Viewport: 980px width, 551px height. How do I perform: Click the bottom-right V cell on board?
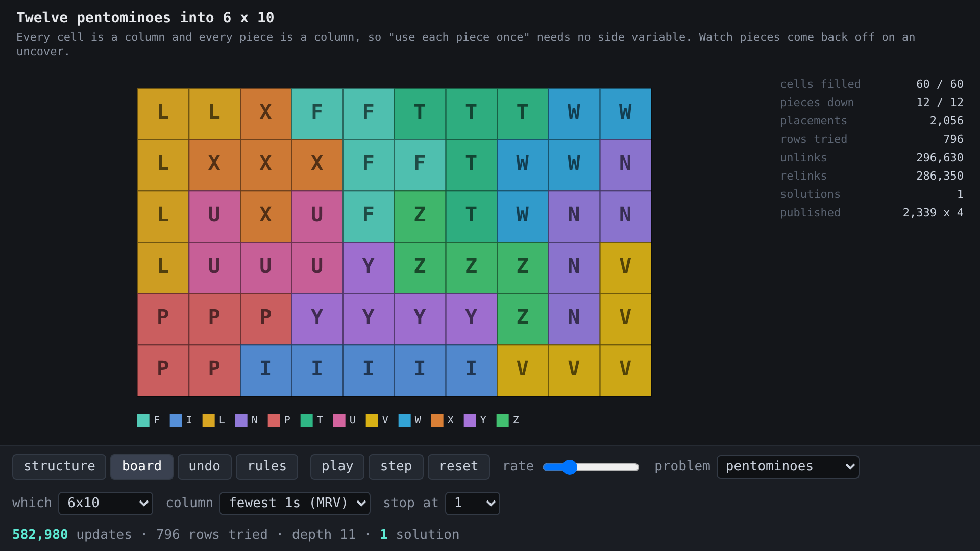tap(625, 370)
